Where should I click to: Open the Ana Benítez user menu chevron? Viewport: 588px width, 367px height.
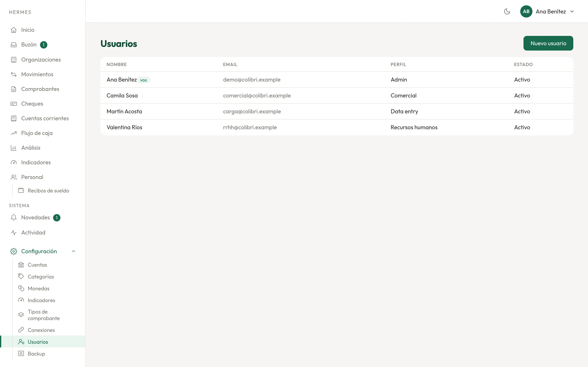point(572,11)
